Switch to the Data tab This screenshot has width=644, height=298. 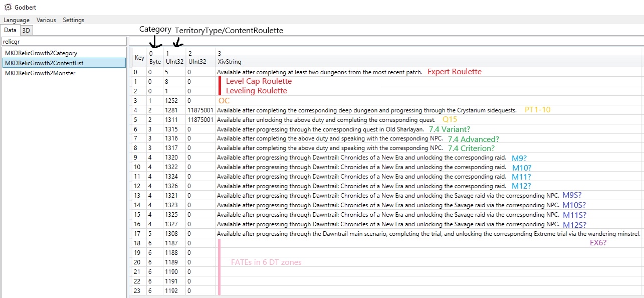(x=10, y=30)
